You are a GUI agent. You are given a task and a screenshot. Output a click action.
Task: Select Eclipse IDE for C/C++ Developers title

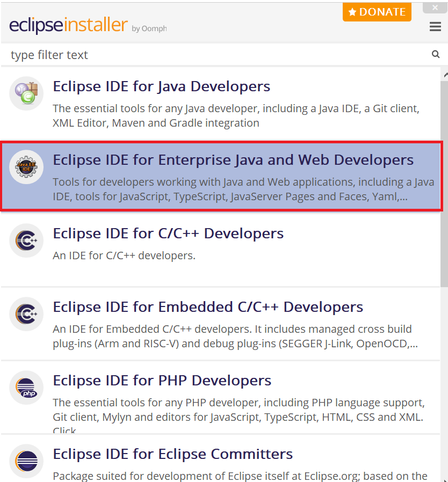168,233
